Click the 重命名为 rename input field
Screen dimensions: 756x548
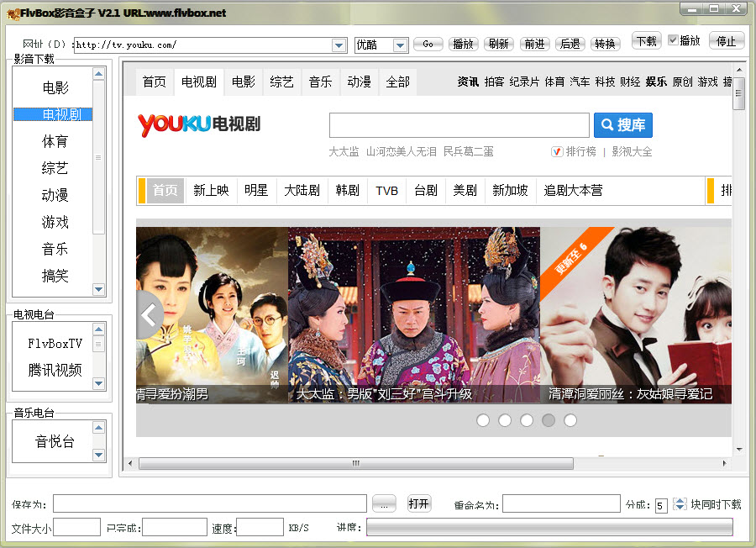tap(561, 503)
